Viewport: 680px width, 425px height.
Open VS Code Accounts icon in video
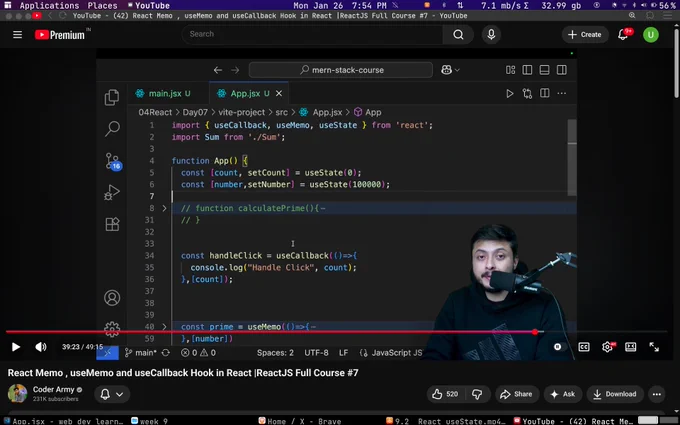pyautogui.click(x=112, y=298)
